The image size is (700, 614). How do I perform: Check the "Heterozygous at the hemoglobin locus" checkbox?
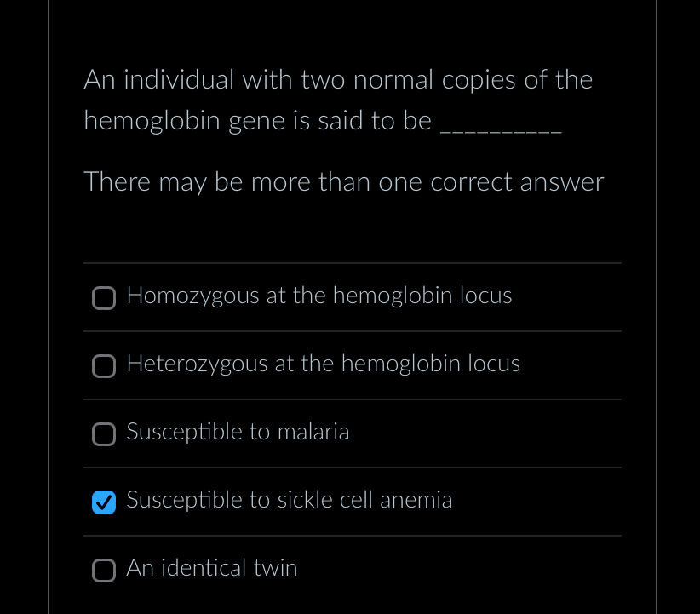click(103, 366)
